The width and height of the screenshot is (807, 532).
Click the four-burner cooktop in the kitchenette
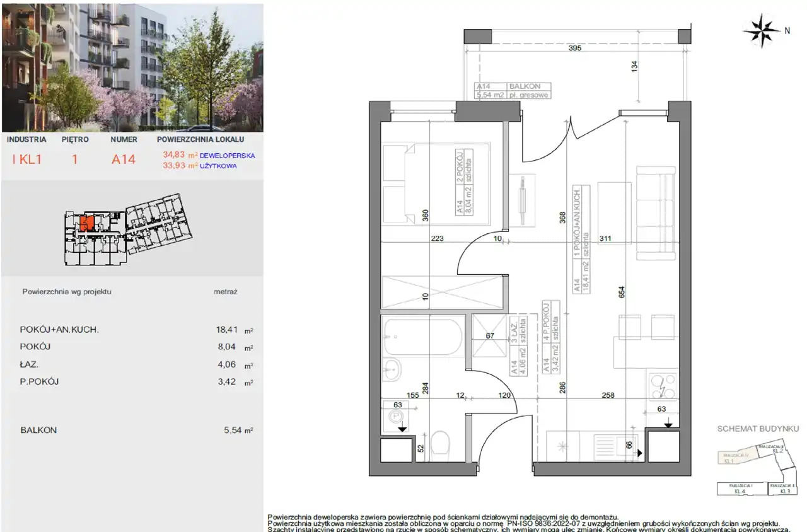point(662,386)
